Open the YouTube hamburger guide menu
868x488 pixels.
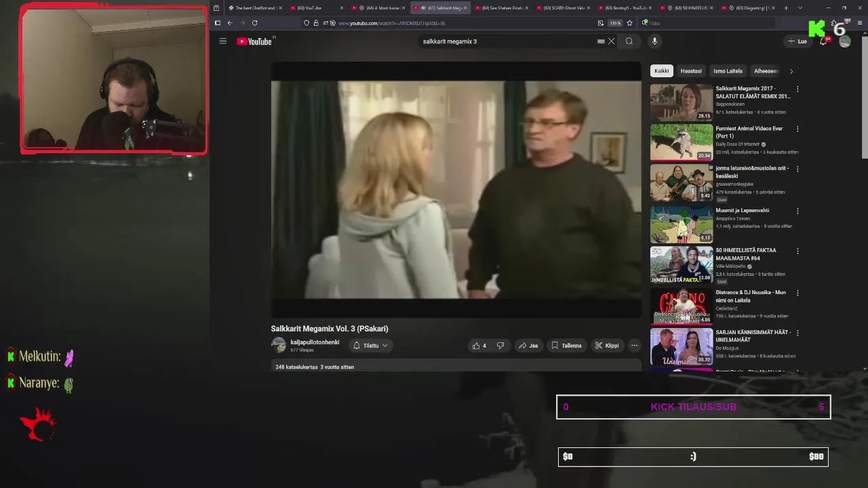click(x=222, y=41)
